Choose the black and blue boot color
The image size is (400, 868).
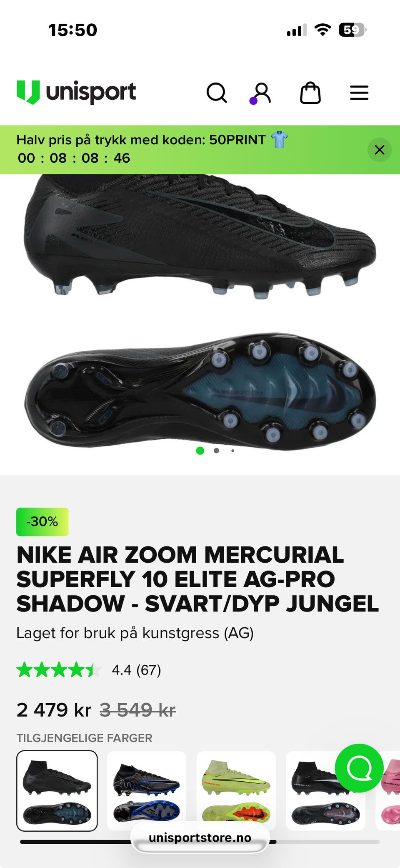(x=147, y=791)
